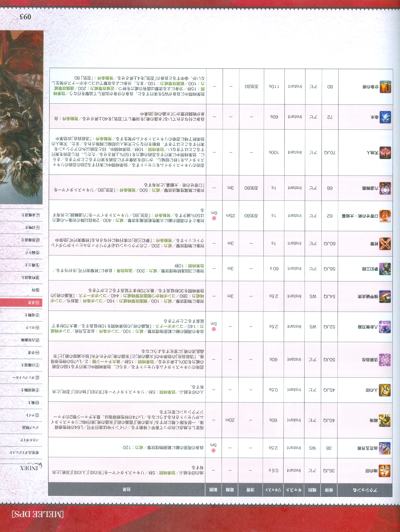Click the 八卦無刃殺 action icon

pyautogui.click(x=385, y=327)
